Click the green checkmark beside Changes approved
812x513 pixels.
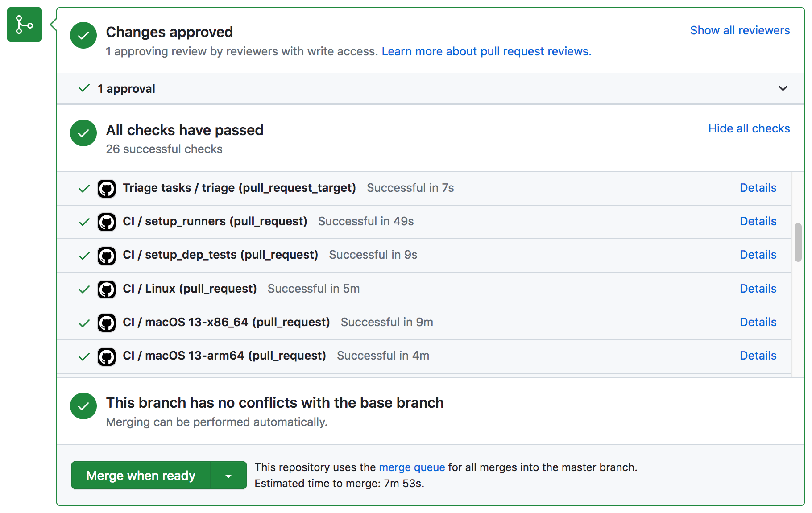tap(83, 35)
